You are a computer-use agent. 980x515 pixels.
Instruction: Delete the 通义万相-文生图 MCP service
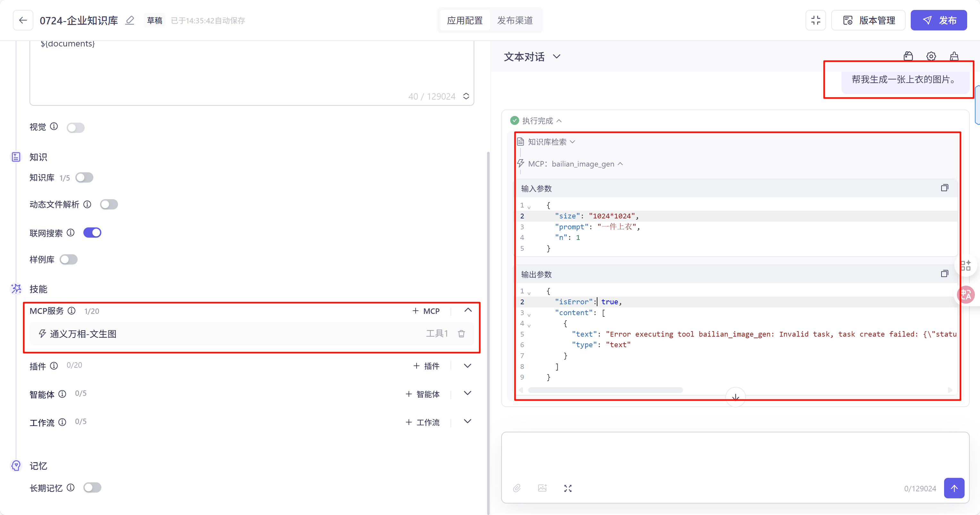[x=461, y=334]
